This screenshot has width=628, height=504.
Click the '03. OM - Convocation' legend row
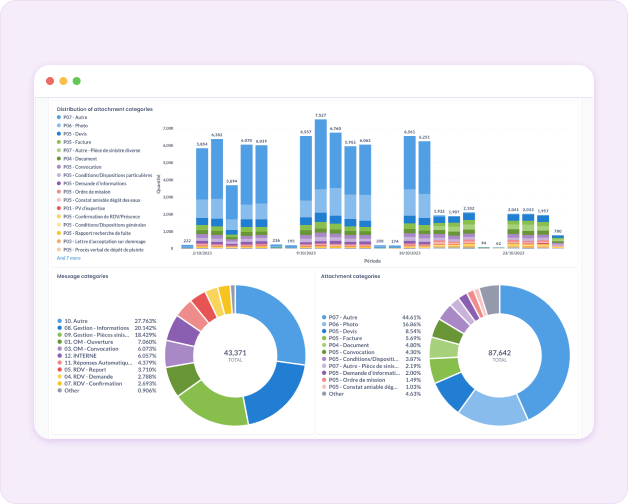[107, 349]
